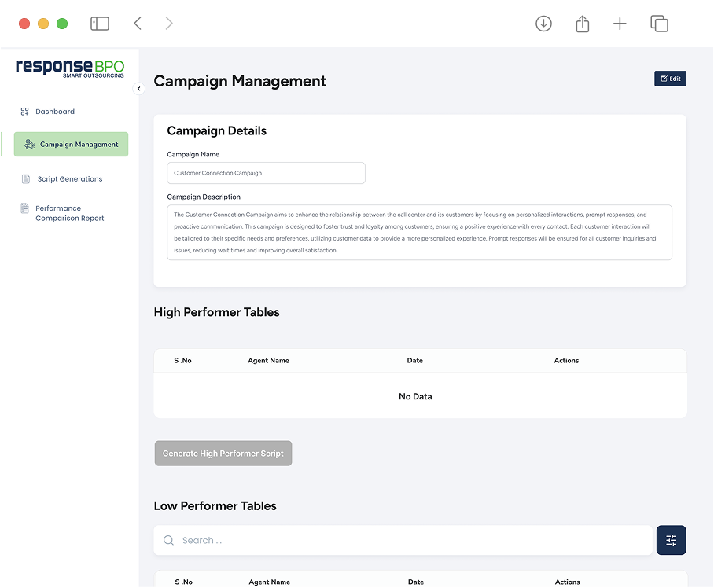The width and height of the screenshot is (714, 588).
Task: Click the browser download icon
Action: (543, 24)
